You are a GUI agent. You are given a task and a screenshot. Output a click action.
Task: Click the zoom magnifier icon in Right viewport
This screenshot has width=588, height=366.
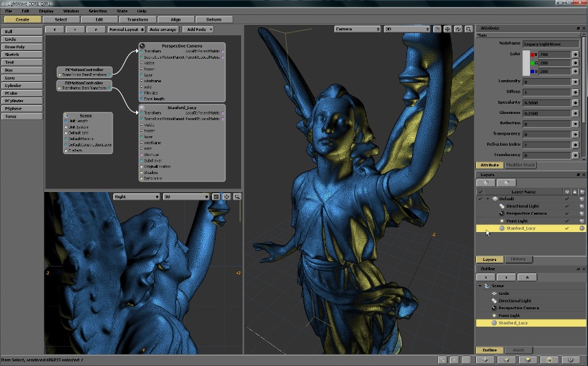[237, 197]
